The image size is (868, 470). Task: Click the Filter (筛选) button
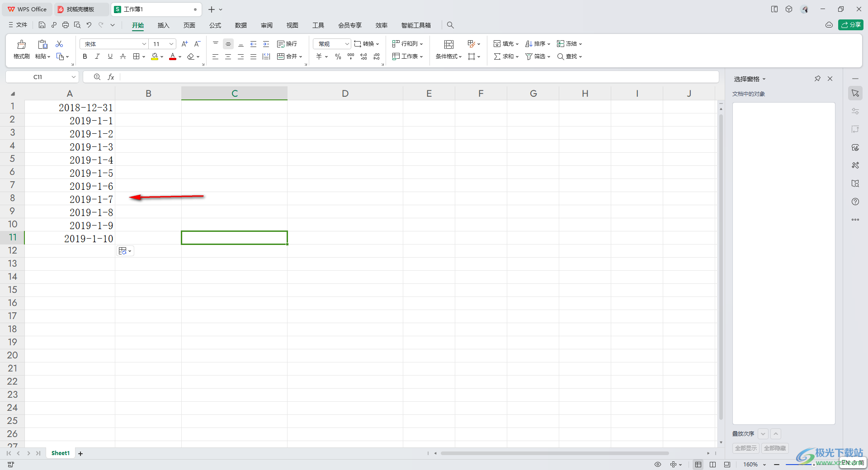coord(538,56)
